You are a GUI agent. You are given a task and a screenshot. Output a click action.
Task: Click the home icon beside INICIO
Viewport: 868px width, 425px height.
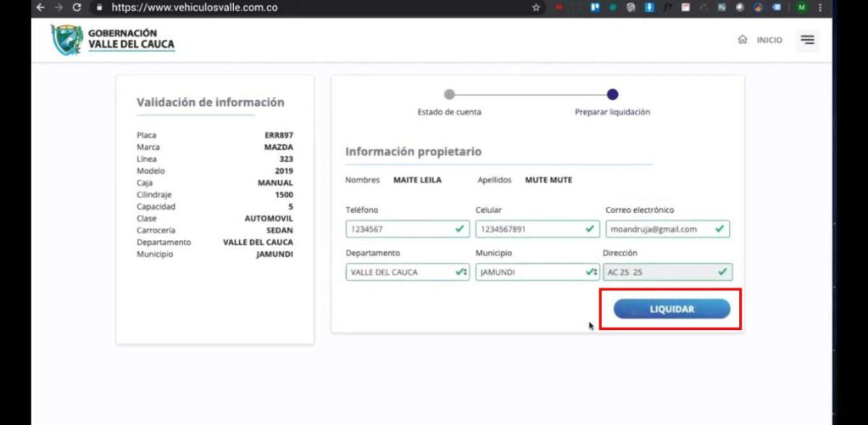pyautogui.click(x=743, y=40)
